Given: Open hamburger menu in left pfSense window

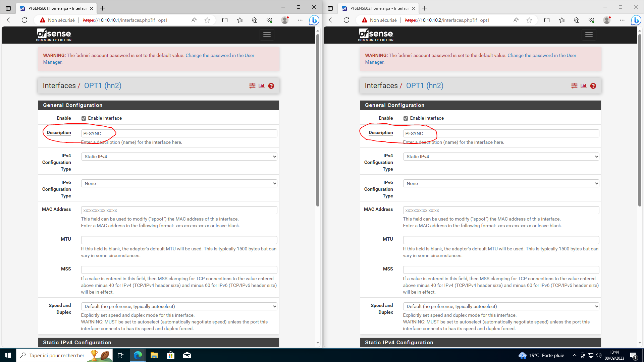Looking at the screenshot, I should coord(267,35).
